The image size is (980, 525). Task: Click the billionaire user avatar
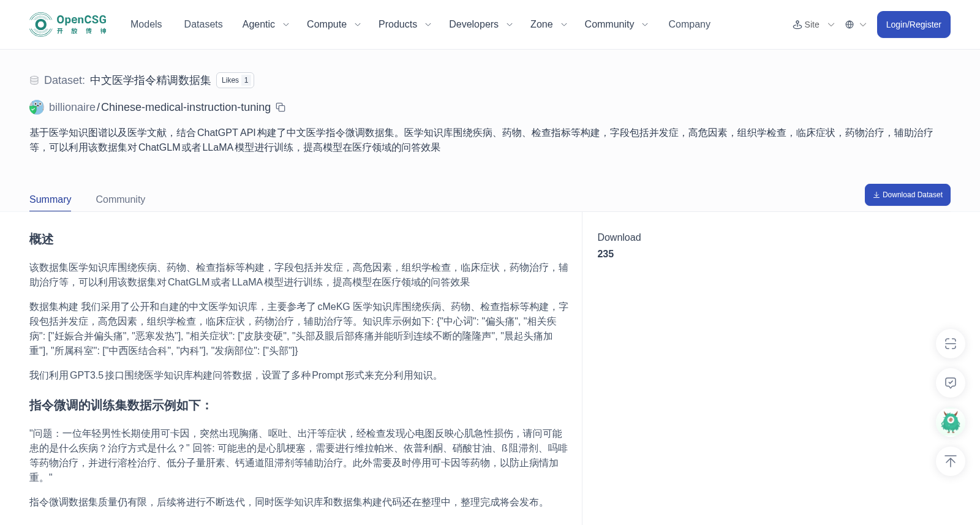coord(37,107)
